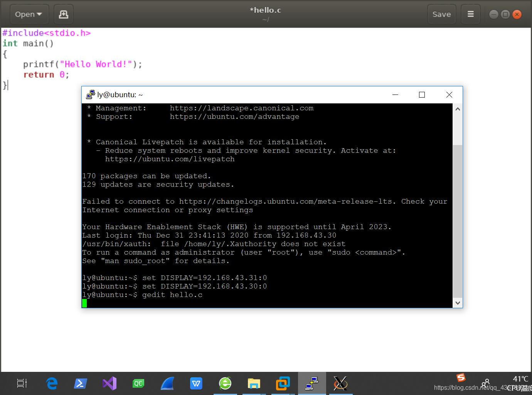Open Task View in taskbar
Screen dimensions: 532x395
(22, 383)
